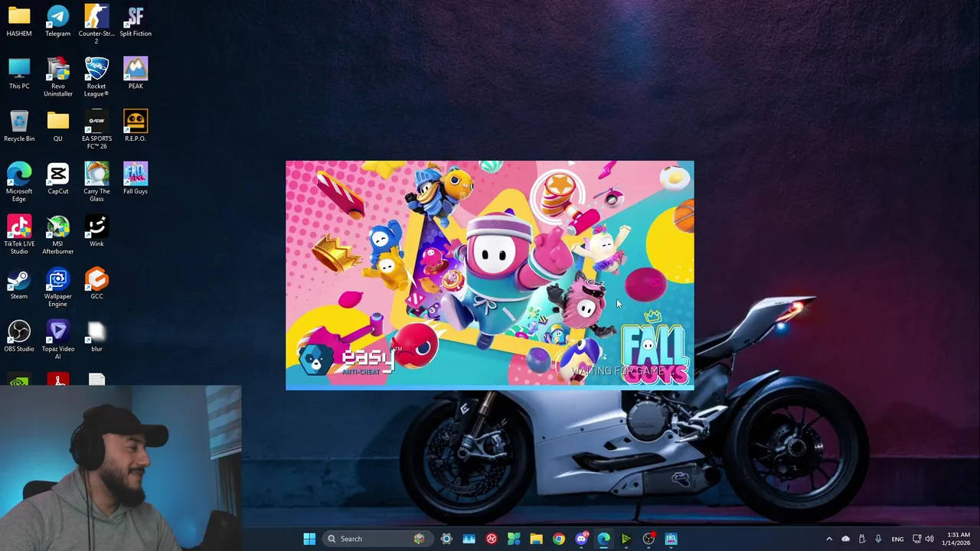
Task: Select the Revo Uninstaller shortcut
Action: [x=57, y=77]
